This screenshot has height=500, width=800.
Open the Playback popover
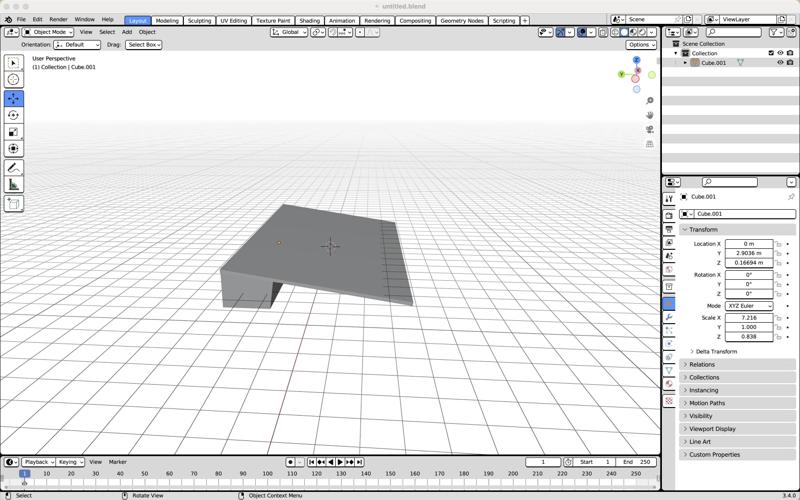click(x=38, y=462)
